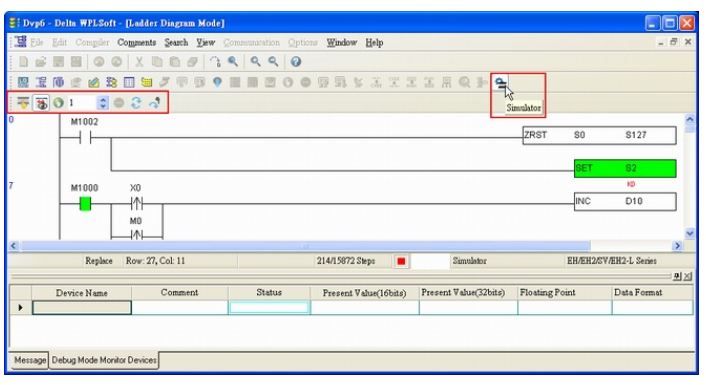Select the green SET S2 instruction block
The image size is (706, 385).
point(625,168)
